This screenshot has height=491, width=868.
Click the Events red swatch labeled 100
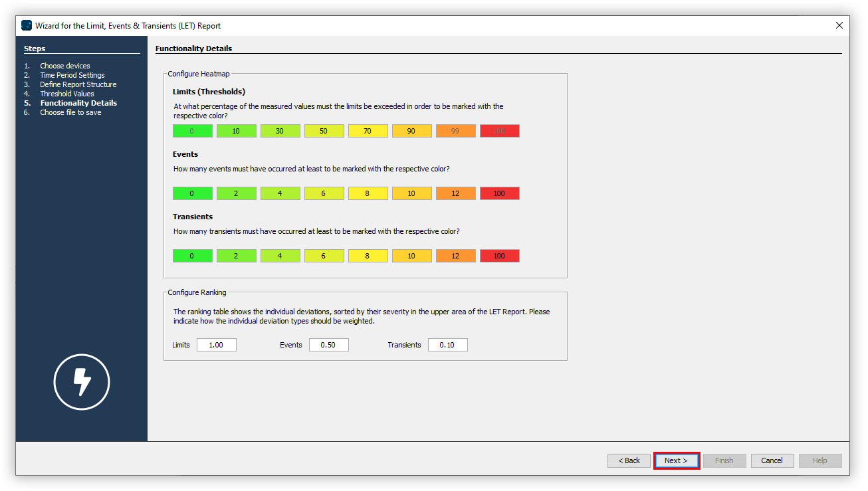(499, 193)
